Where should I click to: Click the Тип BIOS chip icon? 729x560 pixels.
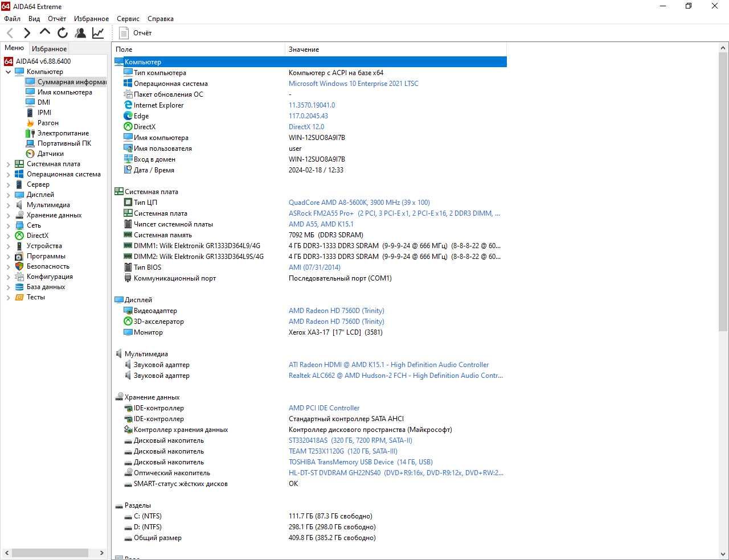128,267
